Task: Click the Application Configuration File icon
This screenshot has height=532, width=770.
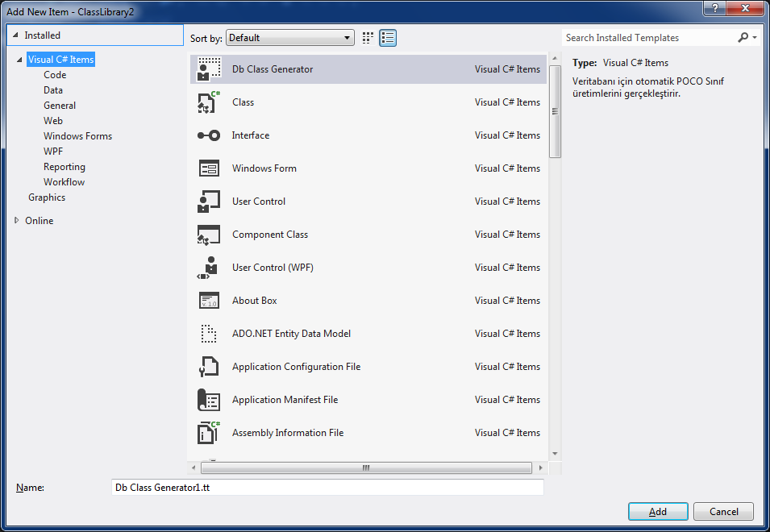Action: coord(209,367)
